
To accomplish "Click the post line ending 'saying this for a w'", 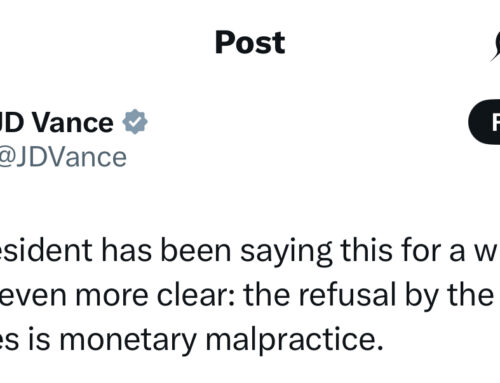I will tap(250, 251).
